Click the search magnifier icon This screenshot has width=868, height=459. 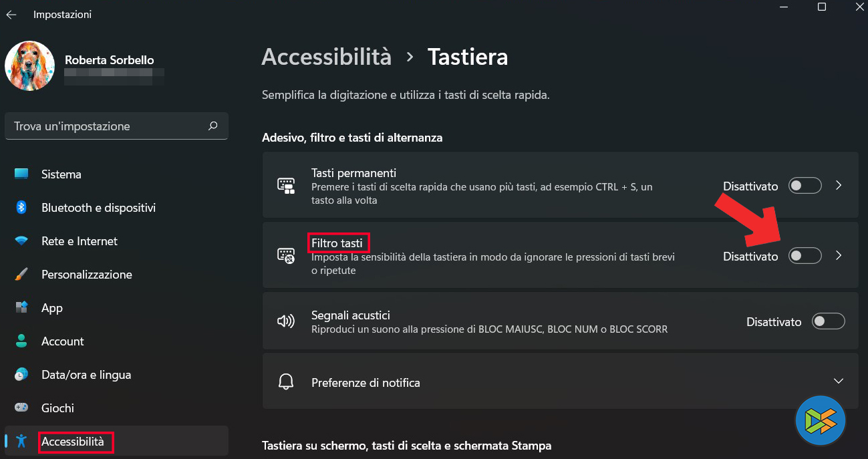(x=213, y=126)
